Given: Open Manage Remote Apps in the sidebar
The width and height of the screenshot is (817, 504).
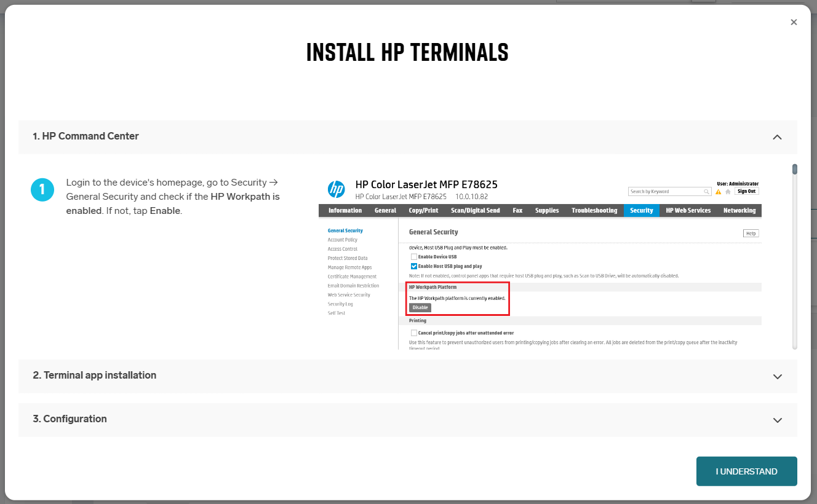Looking at the screenshot, I should pyautogui.click(x=350, y=267).
